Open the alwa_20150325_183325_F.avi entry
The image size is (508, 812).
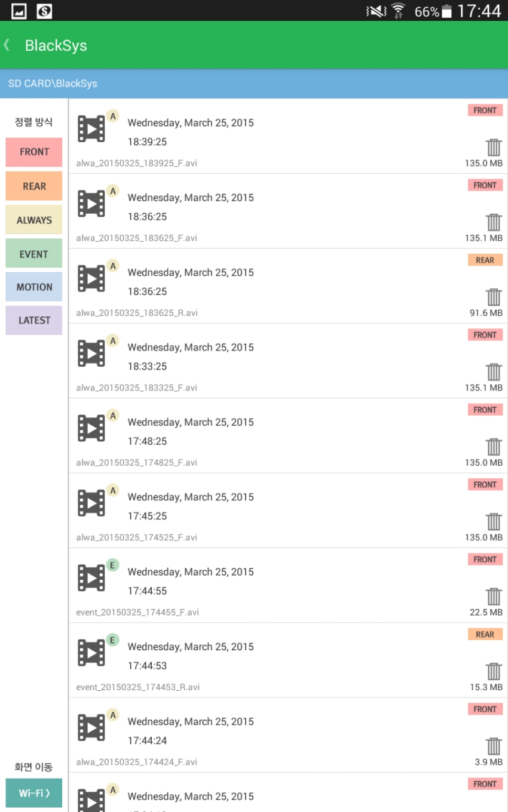pyautogui.click(x=288, y=361)
